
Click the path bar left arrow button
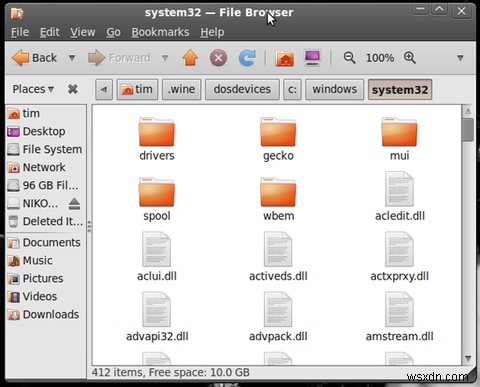[x=104, y=89]
